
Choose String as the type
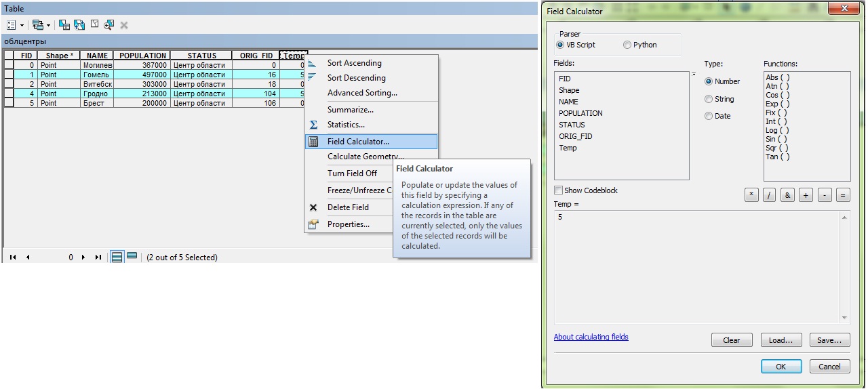coord(709,99)
